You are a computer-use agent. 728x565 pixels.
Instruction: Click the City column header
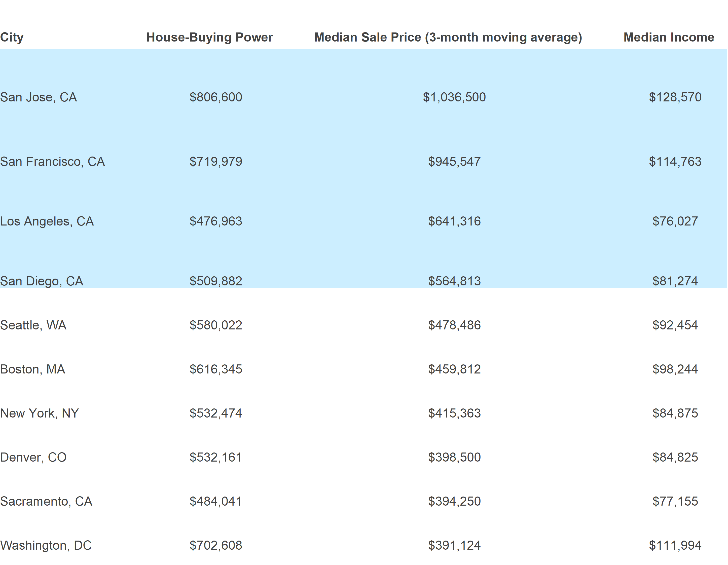click(12, 37)
